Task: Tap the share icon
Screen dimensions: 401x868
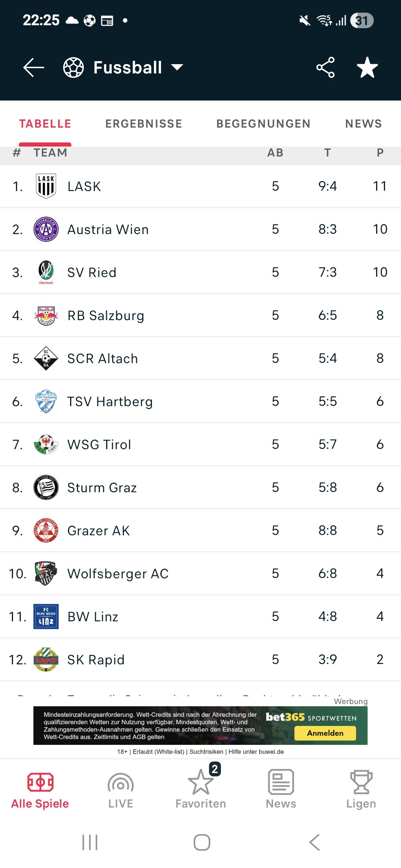Action: [x=325, y=67]
